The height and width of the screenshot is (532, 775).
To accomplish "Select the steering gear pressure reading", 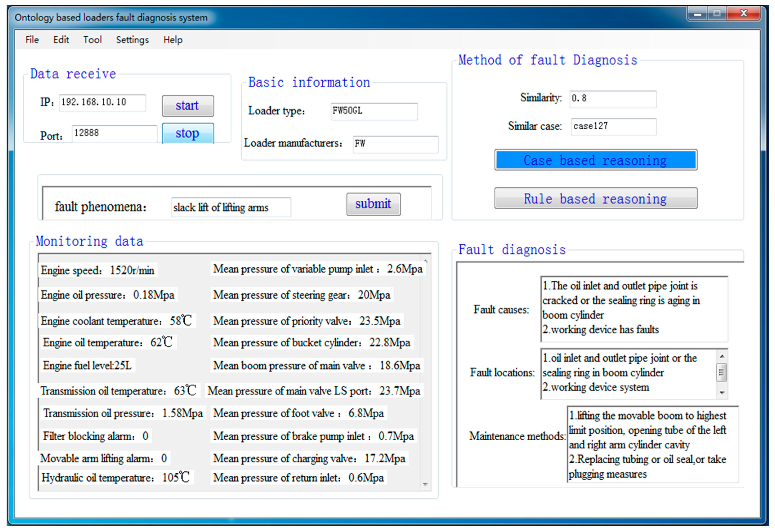I will coord(302,295).
